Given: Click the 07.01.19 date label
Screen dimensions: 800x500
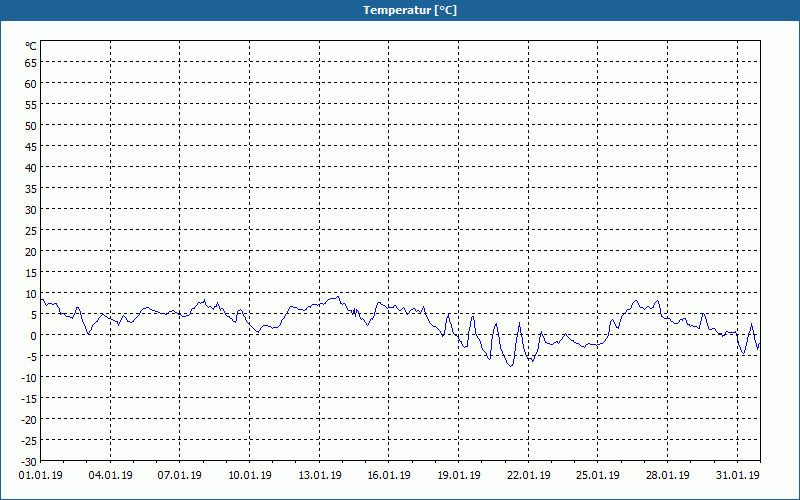Looking at the screenshot, I should pyautogui.click(x=180, y=475).
